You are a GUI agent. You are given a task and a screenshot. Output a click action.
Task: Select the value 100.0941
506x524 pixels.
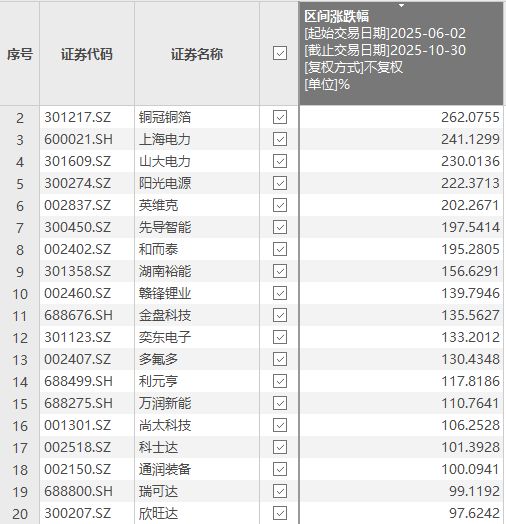pyautogui.click(x=470, y=469)
